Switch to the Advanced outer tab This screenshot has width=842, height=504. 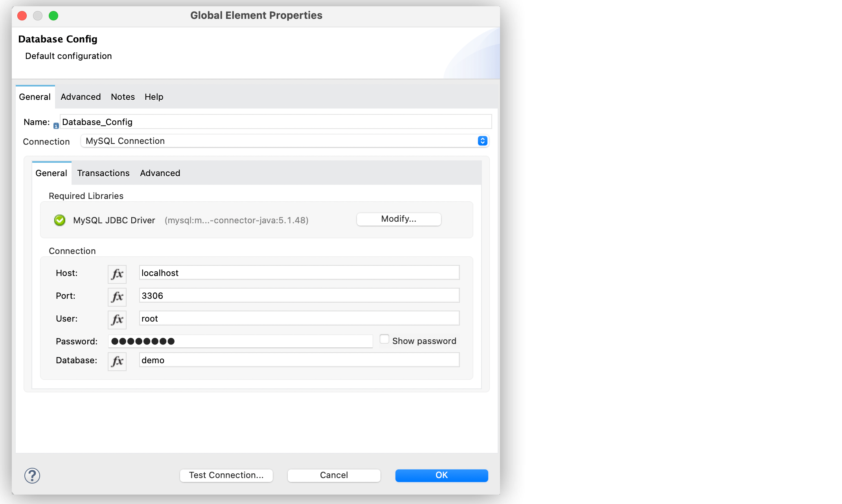coord(80,97)
